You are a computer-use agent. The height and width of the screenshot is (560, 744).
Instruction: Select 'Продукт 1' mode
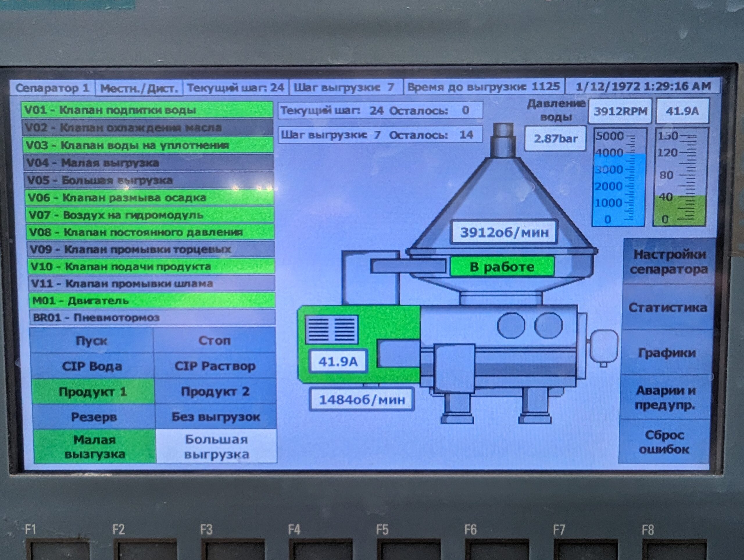pos(93,392)
